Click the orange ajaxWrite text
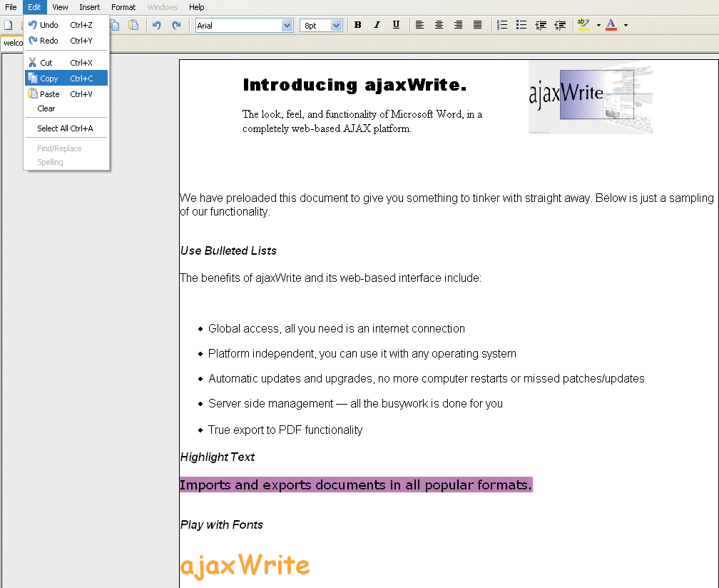 coord(245,566)
